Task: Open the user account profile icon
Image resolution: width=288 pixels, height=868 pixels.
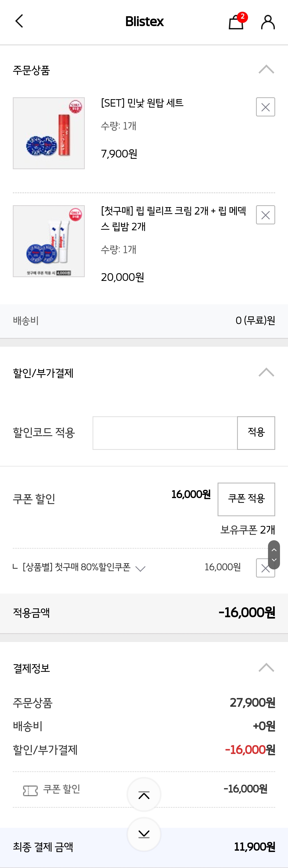Action: [268, 22]
